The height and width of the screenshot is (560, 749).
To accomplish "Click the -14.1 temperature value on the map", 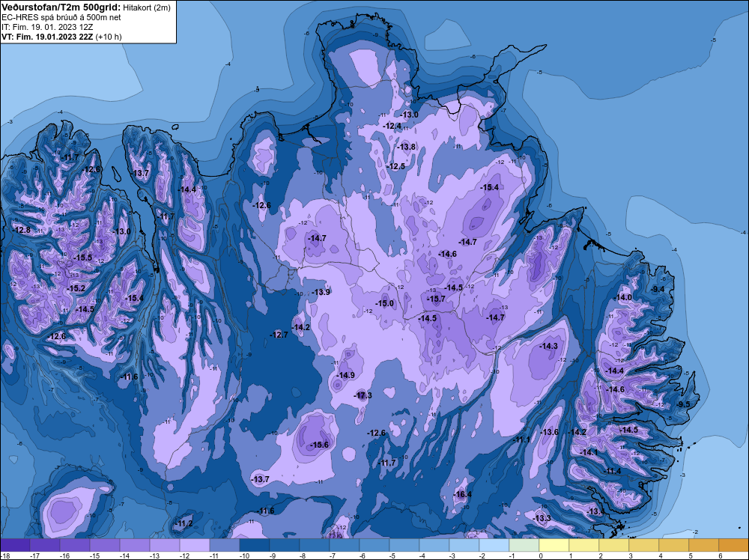I will coord(589,452).
